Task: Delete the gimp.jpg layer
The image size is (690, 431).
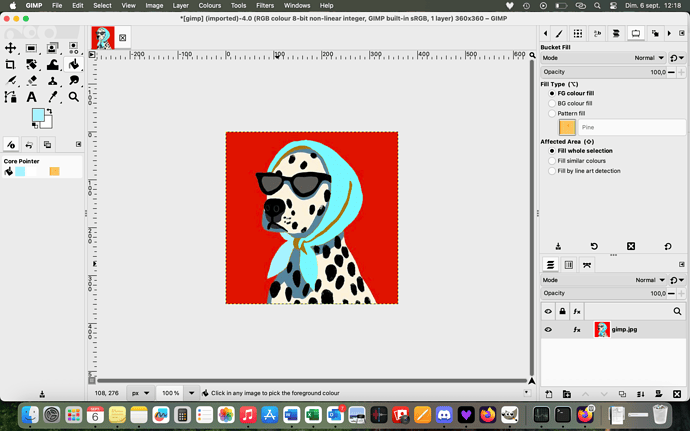Action: pyautogui.click(x=677, y=394)
